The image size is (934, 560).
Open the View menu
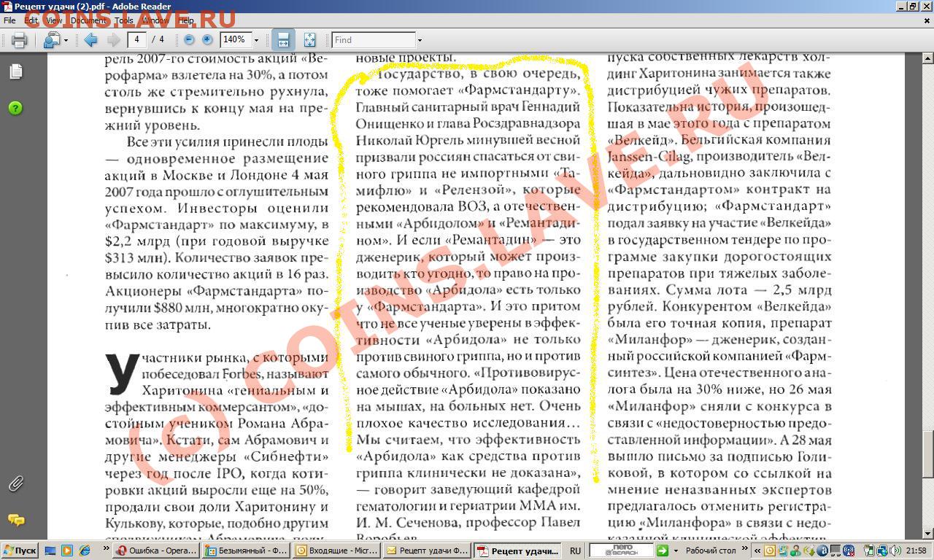coord(55,20)
